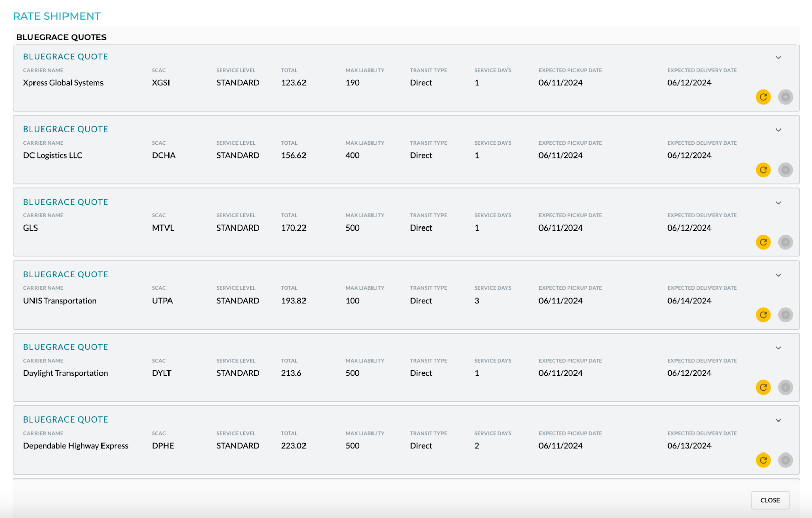
Task: Select max liability value 100
Action: (x=353, y=301)
